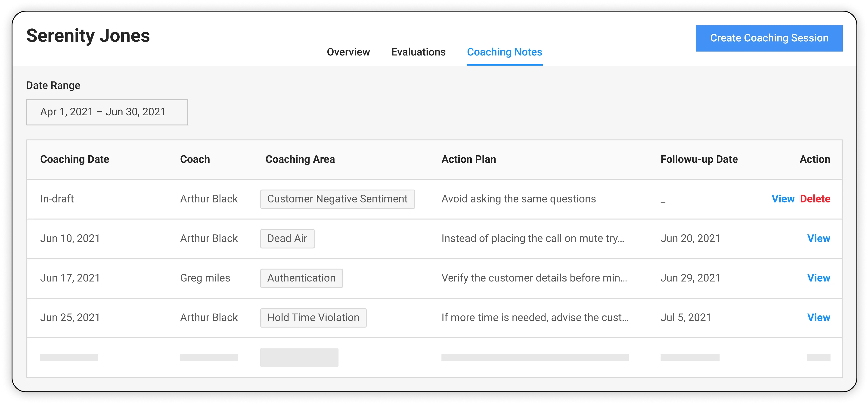View the Jun 25, 2021 coaching session
Image resolution: width=868 pixels, height=404 pixels.
pyautogui.click(x=819, y=317)
